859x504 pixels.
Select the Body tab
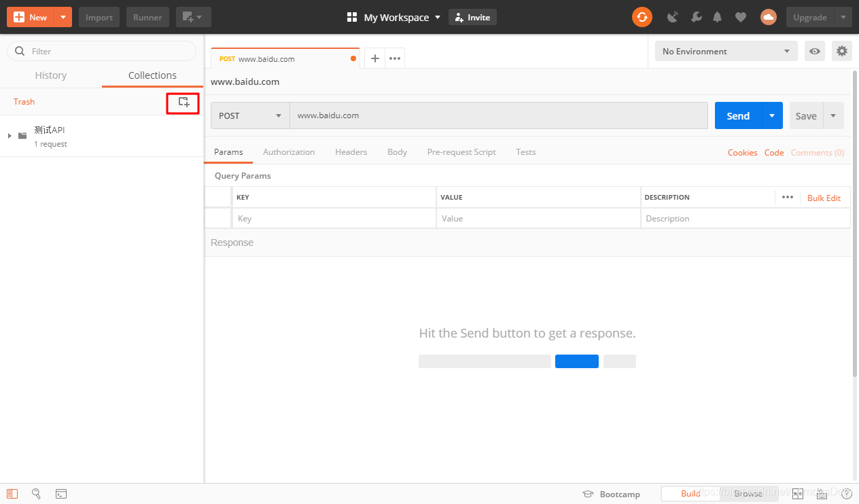click(x=397, y=152)
